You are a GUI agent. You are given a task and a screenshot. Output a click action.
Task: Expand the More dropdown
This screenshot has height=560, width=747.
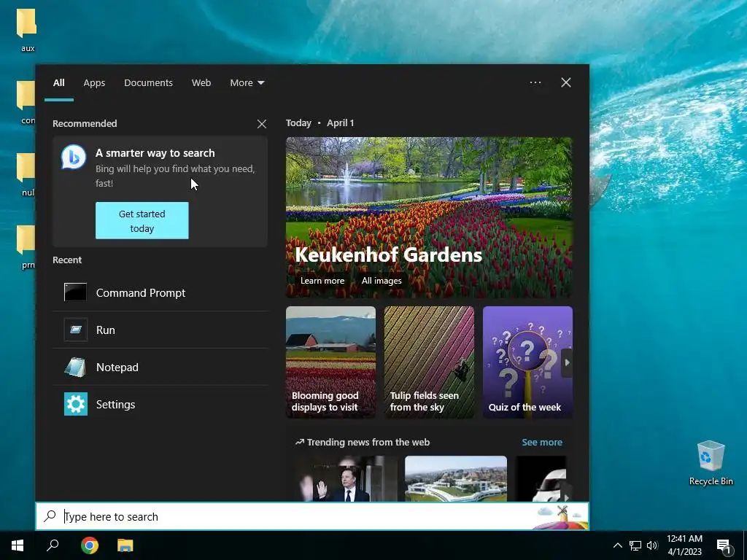click(x=247, y=83)
